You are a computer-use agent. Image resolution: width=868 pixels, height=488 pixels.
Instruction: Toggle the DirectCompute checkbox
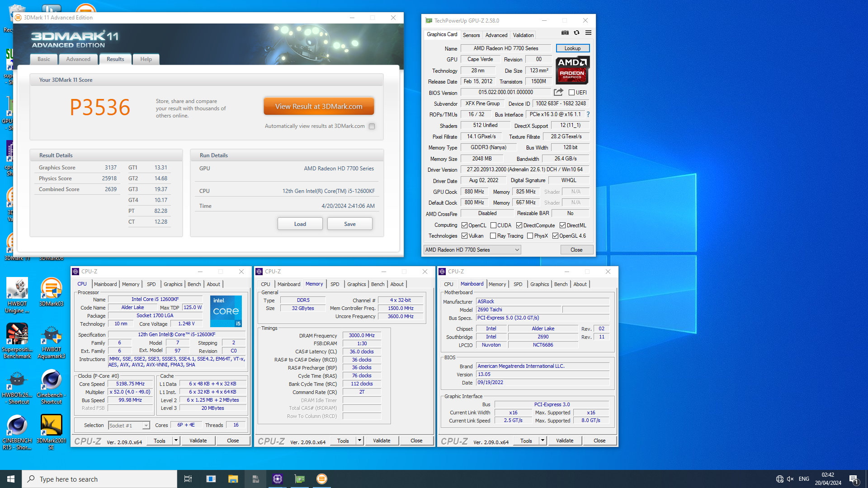point(519,225)
